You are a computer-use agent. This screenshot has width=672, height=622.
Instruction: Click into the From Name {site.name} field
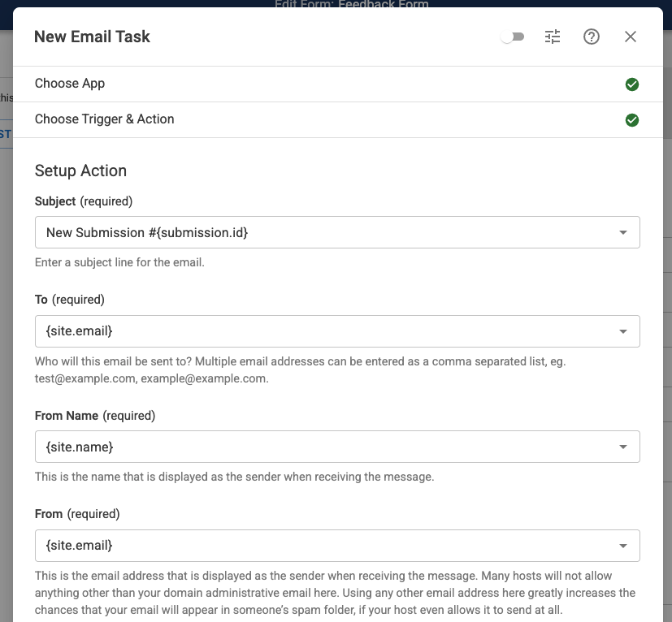click(x=317, y=447)
